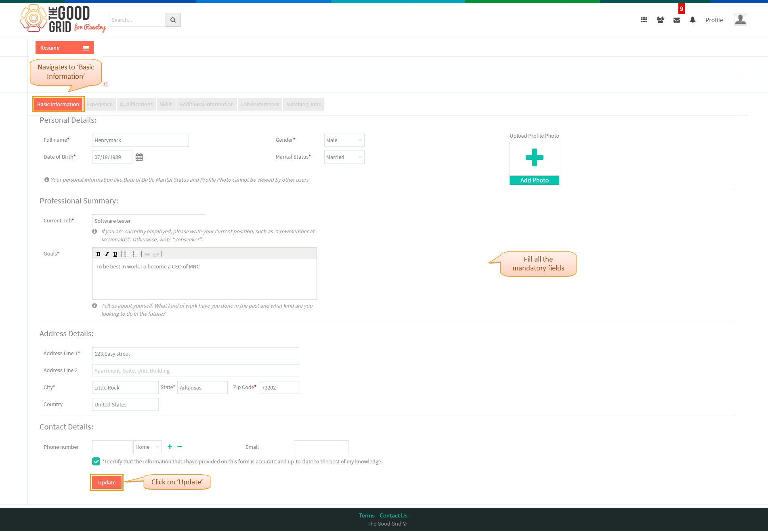
Task: Open the messages envelope icon
Action: (x=677, y=20)
